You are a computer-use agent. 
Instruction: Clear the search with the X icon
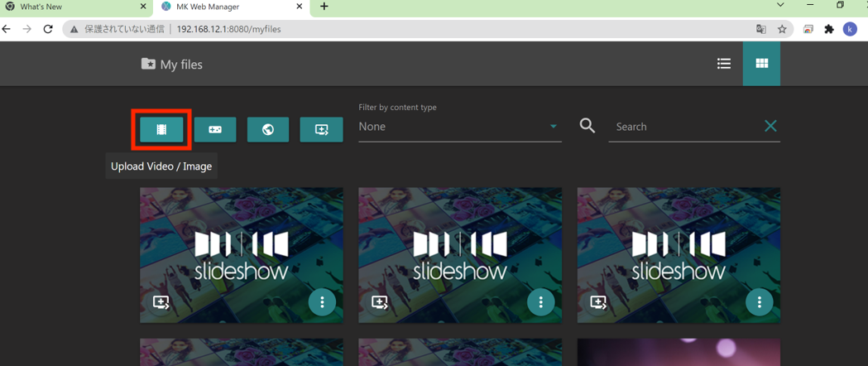[x=770, y=126]
